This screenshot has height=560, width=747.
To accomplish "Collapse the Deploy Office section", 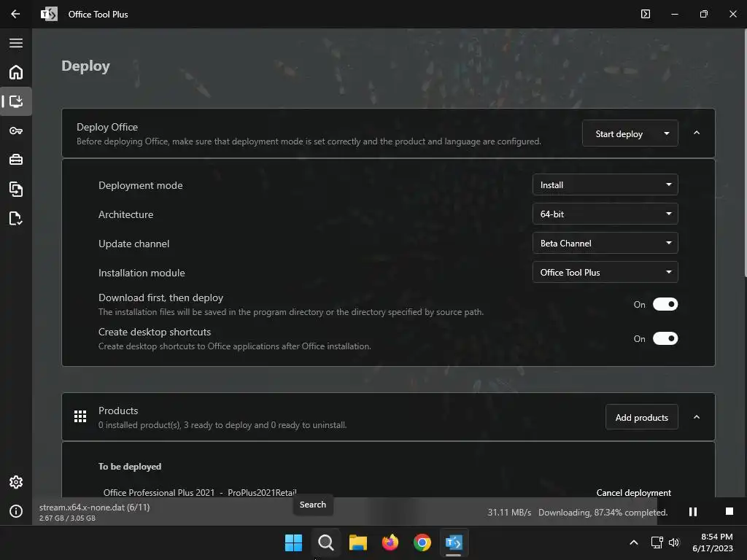I will [697, 133].
